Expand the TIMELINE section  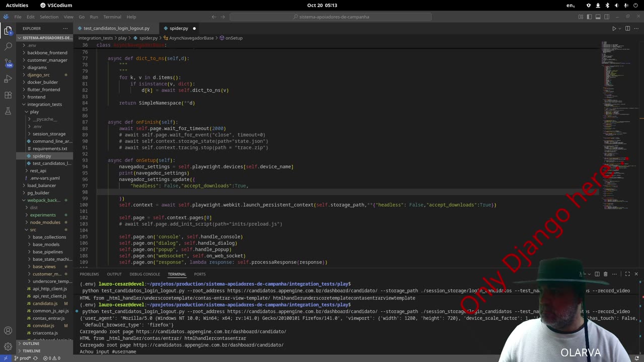(45, 351)
